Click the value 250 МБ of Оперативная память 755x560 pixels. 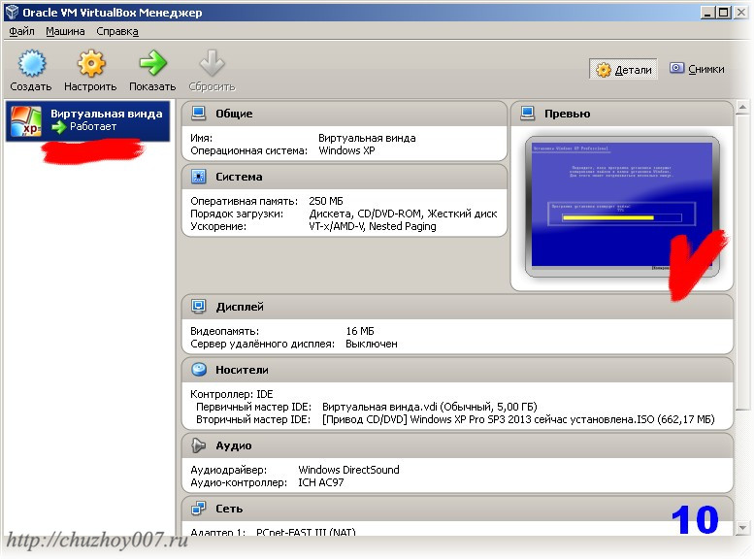pos(326,201)
